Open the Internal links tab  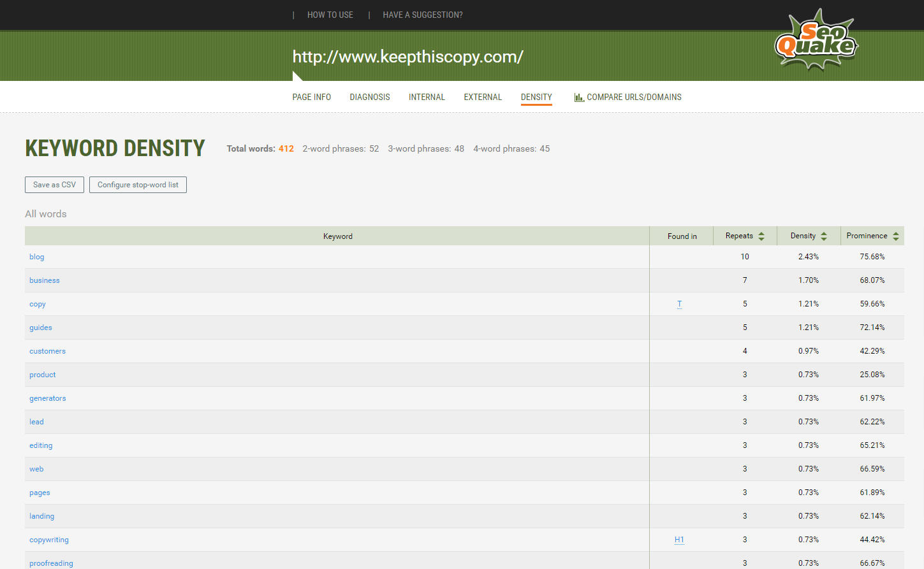coord(427,97)
